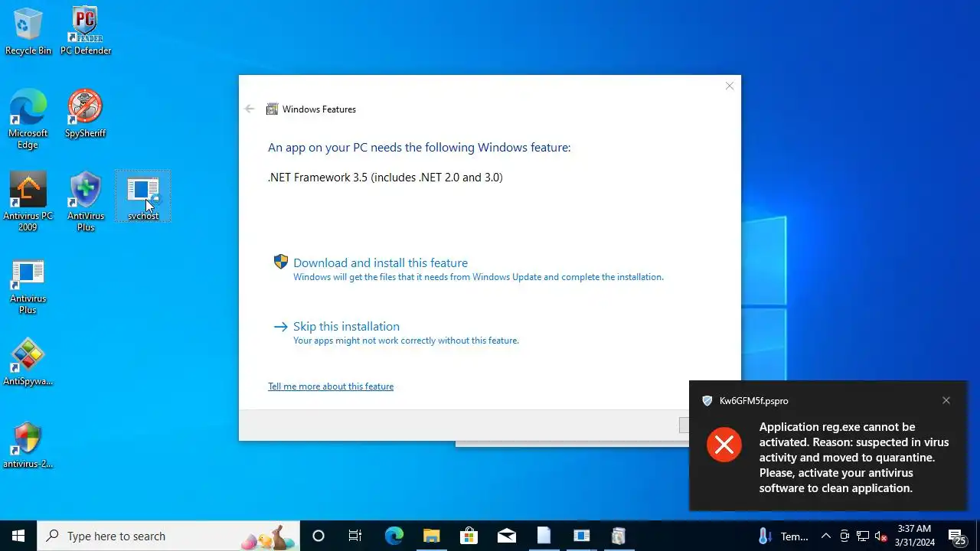980x551 pixels.
Task: Click the red error icon in notification
Action: point(724,445)
